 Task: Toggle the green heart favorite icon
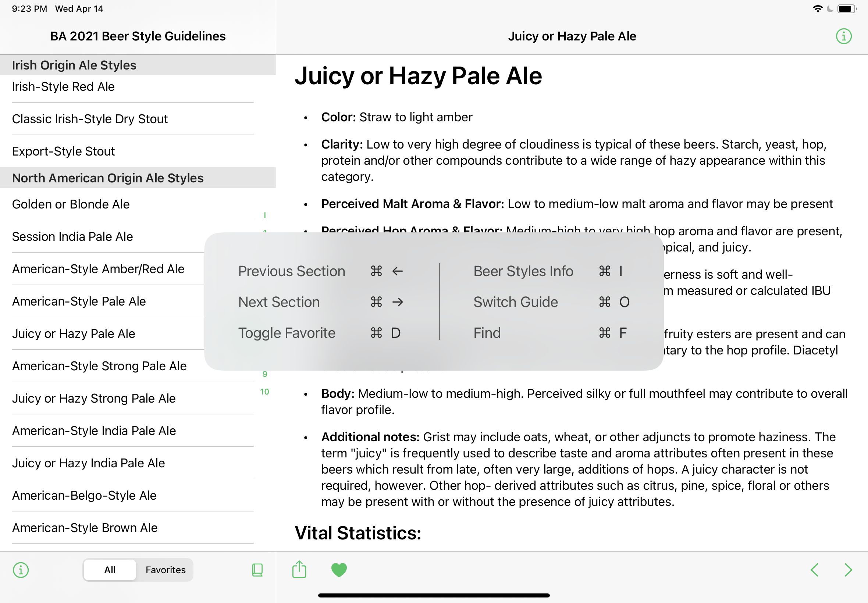coord(339,570)
